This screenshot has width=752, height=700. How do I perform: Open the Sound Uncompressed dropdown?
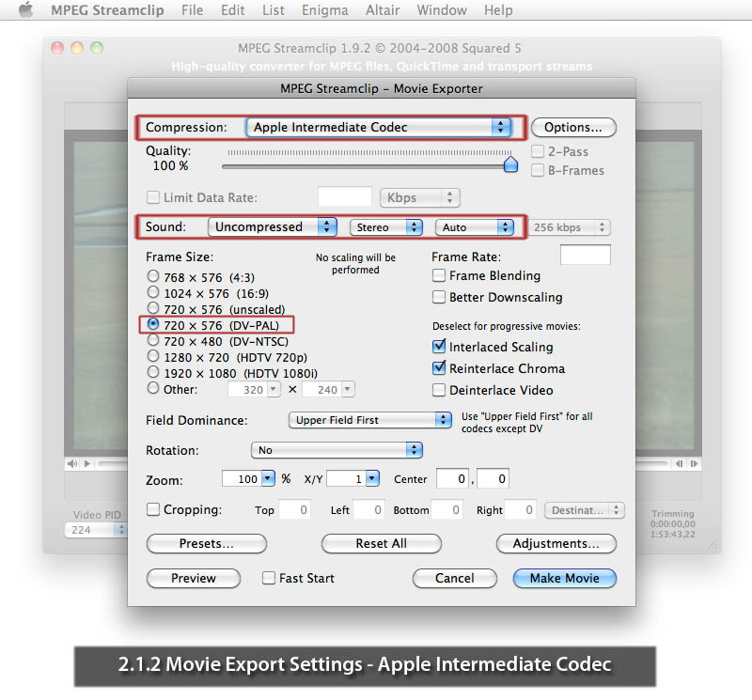point(272,226)
